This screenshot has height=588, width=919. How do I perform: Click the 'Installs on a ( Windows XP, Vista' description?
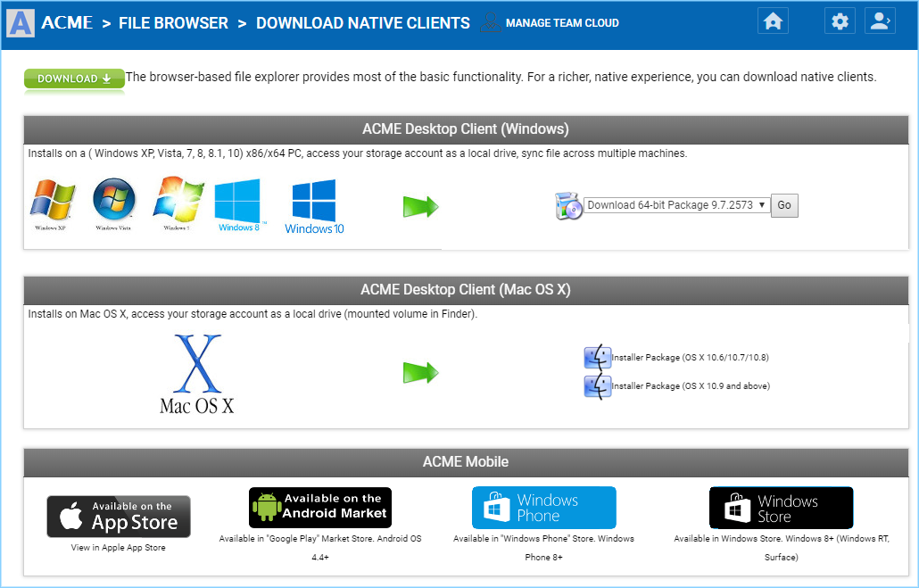coord(358,153)
